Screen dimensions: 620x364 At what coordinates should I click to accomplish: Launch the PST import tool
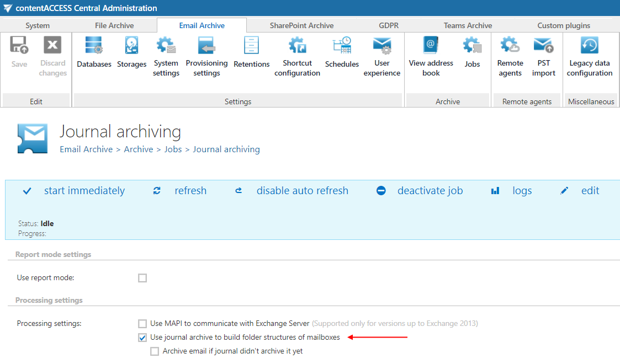point(543,46)
